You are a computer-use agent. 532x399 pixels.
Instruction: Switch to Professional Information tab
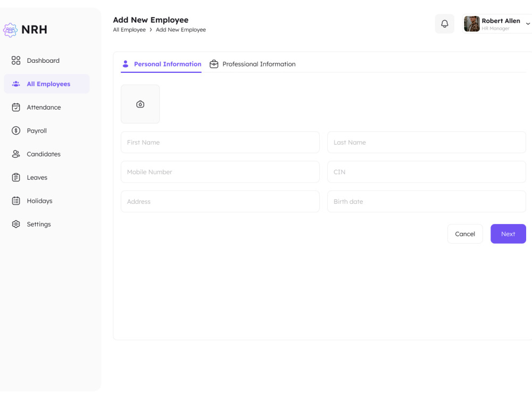(x=252, y=64)
